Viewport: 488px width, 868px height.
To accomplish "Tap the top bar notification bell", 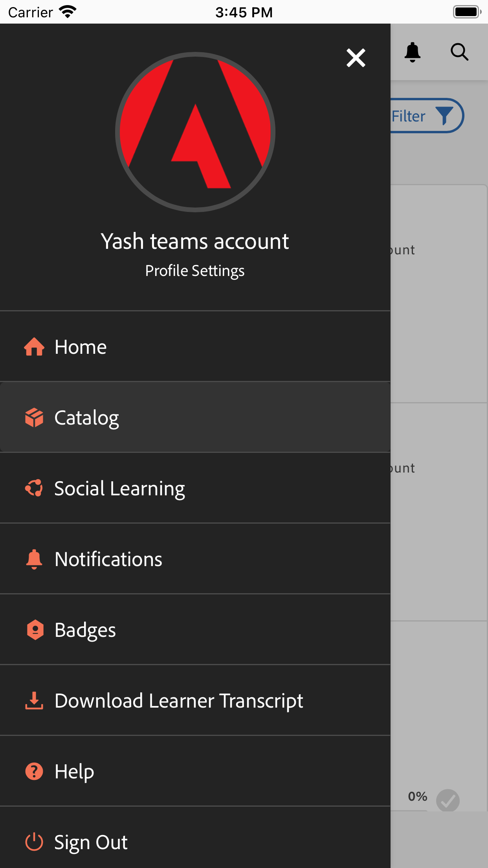I will pos(413,52).
